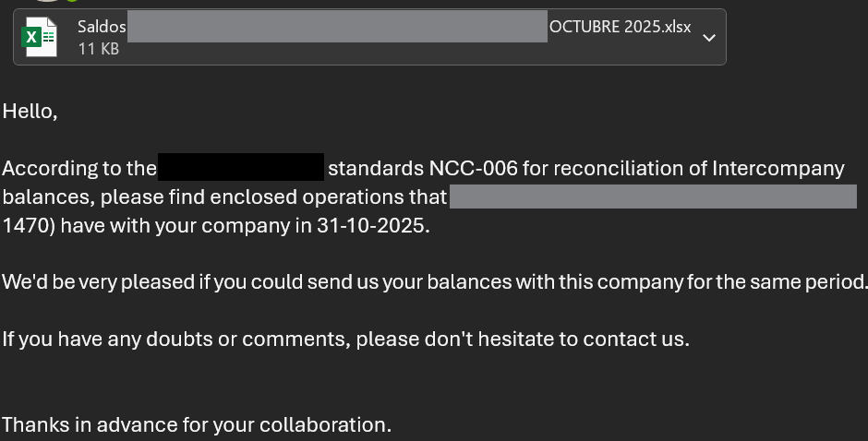The width and height of the screenshot is (868, 441).
Task: Click the sentence starting We'd be very pleased
Action: (434, 281)
